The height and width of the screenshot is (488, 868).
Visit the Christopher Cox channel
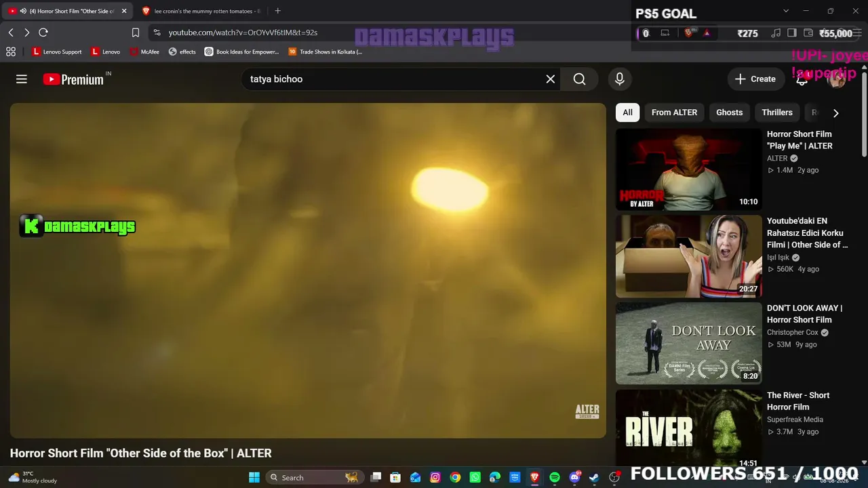pyautogui.click(x=793, y=332)
